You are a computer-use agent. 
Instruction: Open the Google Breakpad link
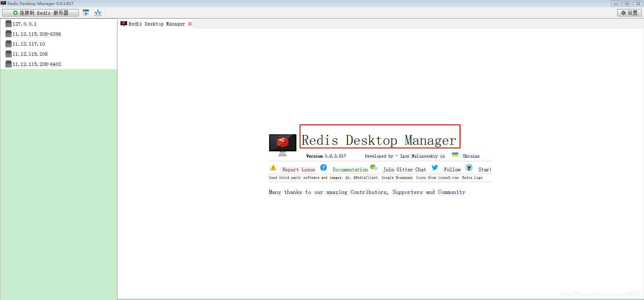[397, 178]
